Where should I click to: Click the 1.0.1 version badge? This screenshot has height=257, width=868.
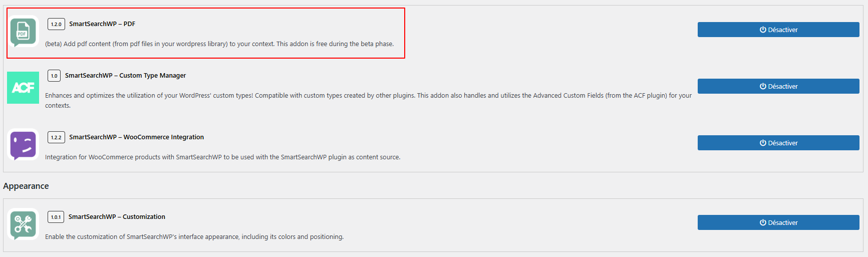56,217
